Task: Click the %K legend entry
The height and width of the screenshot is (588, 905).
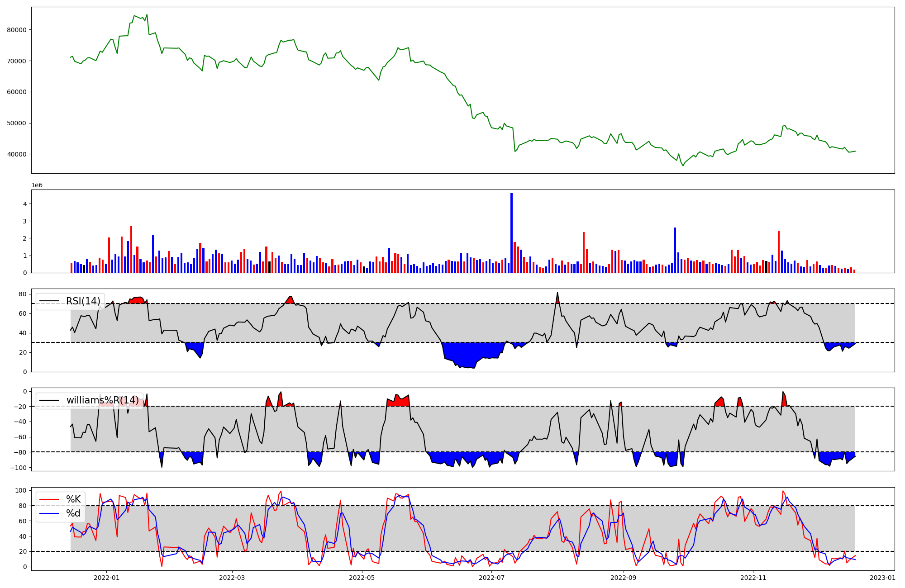Action: (x=73, y=499)
